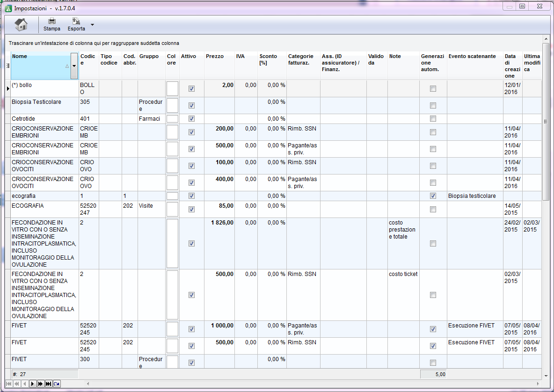Click horizontal scrollbar right arrow
Screen dimensions: 554x392
coord(538,384)
